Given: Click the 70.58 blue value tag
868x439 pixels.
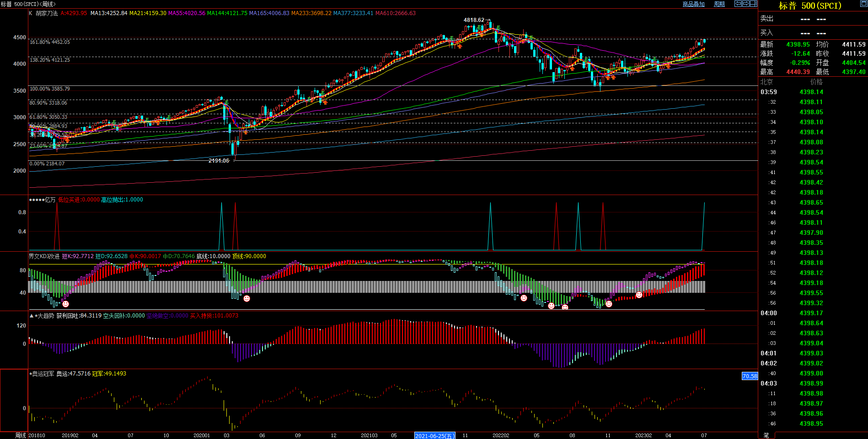Looking at the screenshot, I should click(750, 376).
